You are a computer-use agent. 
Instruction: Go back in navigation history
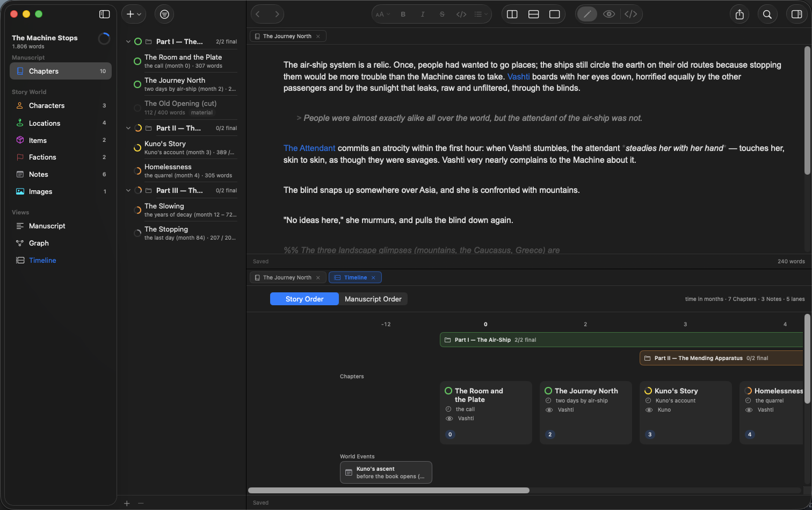(x=258, y=15)
